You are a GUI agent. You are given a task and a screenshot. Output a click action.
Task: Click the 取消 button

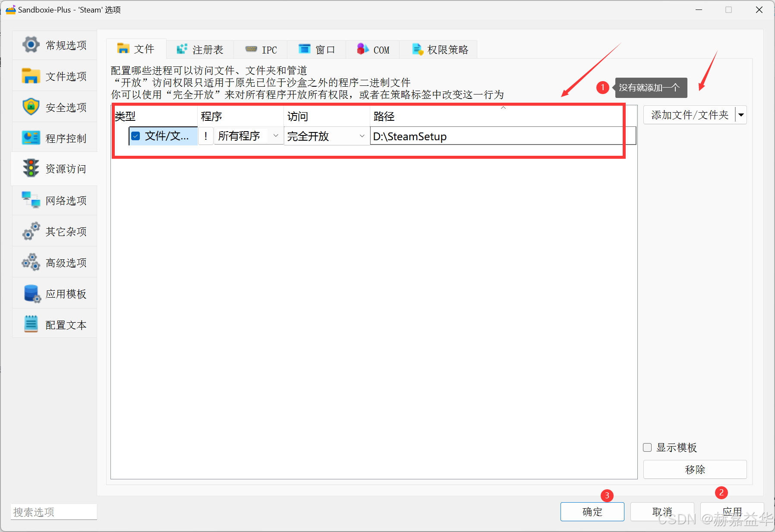[x=662, y=512]
